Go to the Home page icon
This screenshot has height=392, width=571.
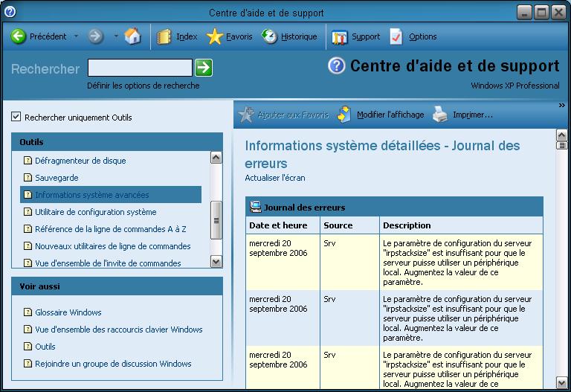(132, 36)
